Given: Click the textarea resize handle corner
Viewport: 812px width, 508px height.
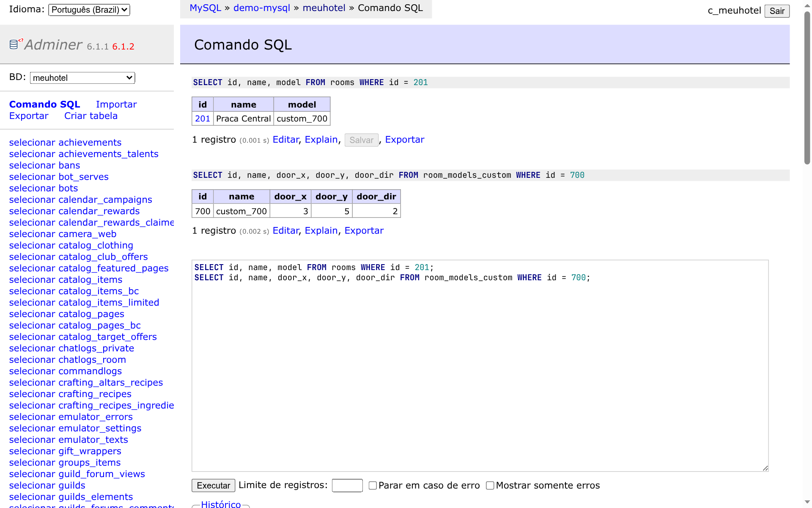Looking at the screenshot, I should coord(765,468).
